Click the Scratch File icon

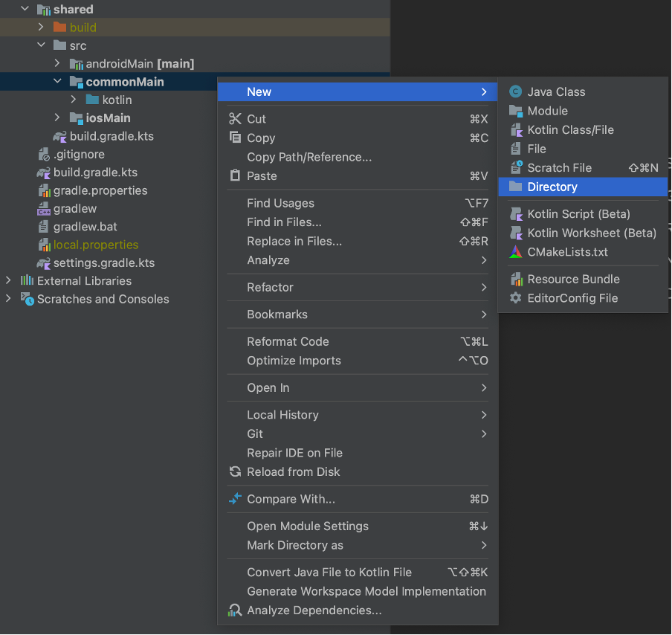pos(516,167)
